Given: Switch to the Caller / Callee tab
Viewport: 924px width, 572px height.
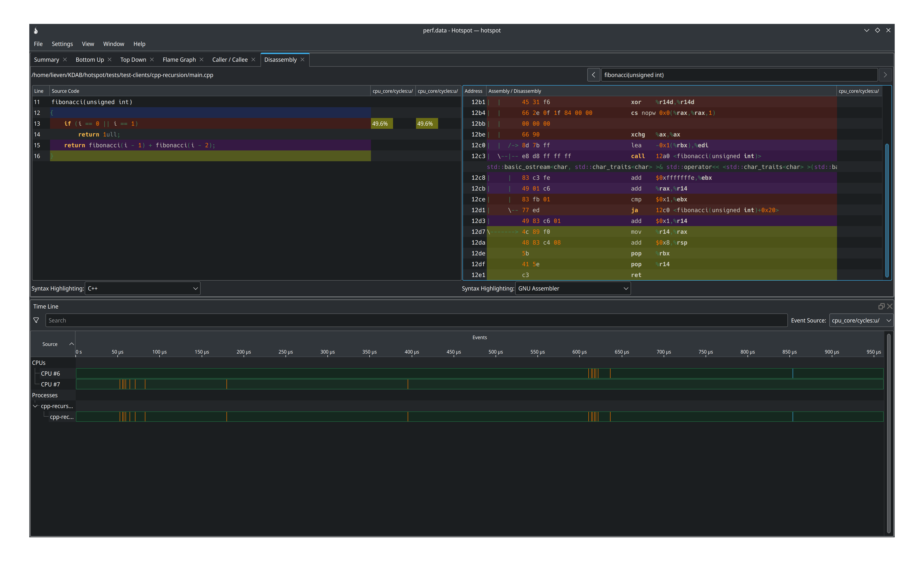Looking at the screenshot, I should pyautogui.click(x=230, y=60).
